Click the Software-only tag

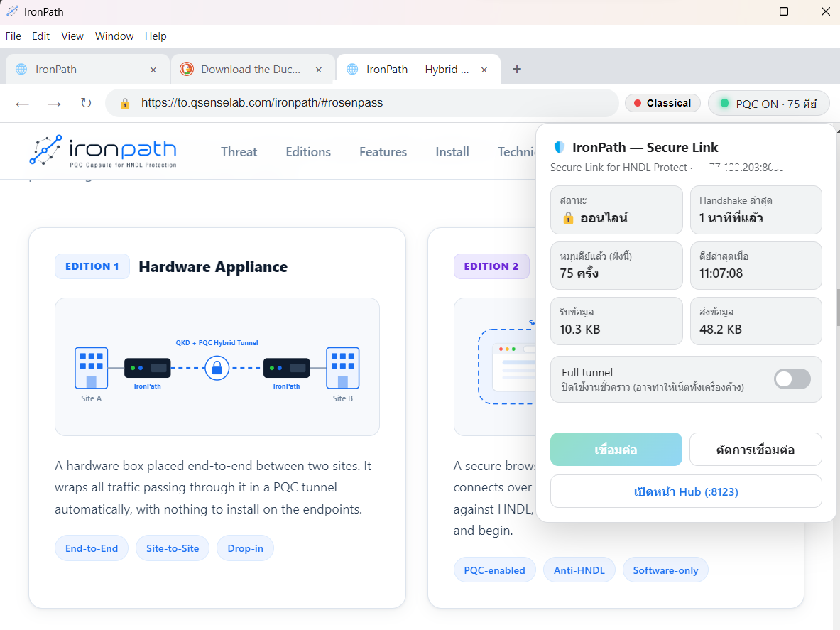[665, 570]
